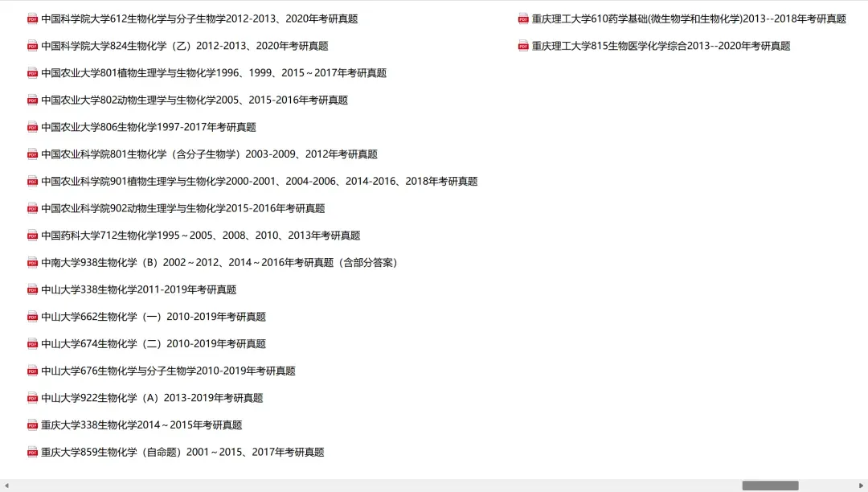Select file 重庆理工大学815生物医学化学综合2013--2020年考研真题
This screenshot has width=868, height=492.
[661, 46]
